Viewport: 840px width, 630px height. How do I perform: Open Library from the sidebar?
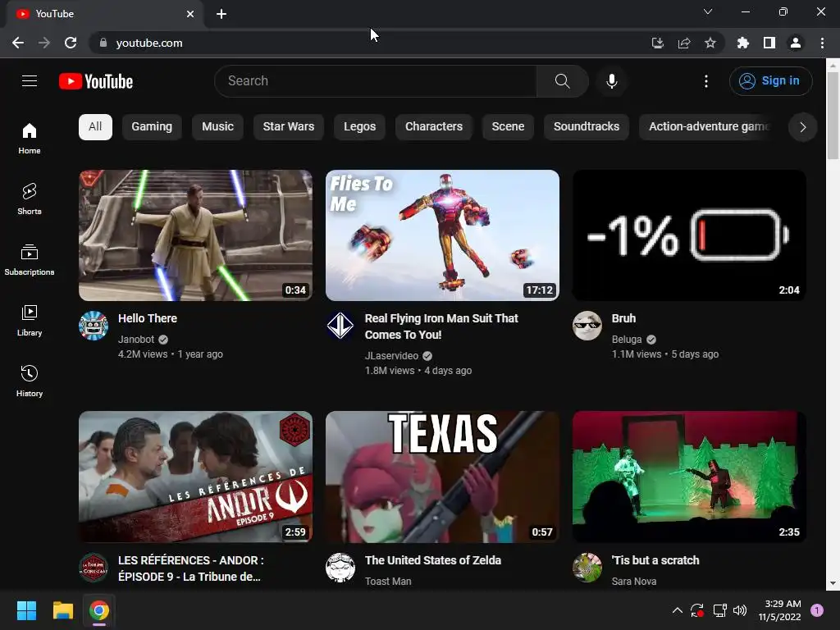point(30,320)
